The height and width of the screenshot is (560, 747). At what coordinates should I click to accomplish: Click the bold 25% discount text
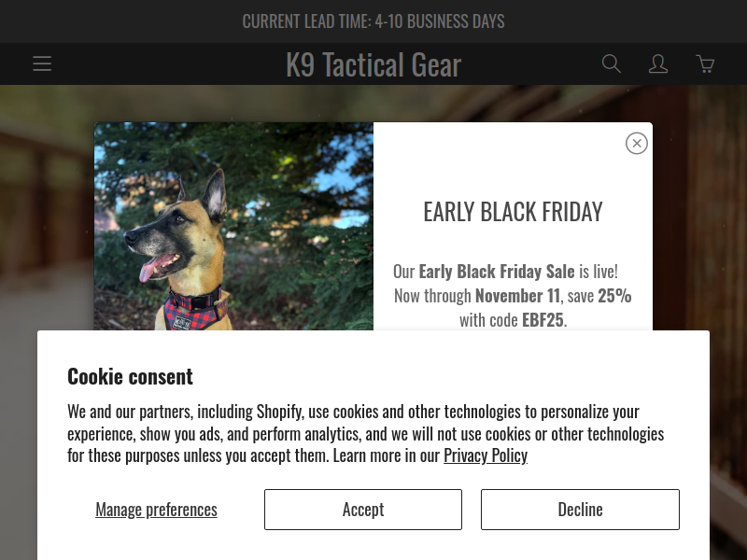[614, 296]
